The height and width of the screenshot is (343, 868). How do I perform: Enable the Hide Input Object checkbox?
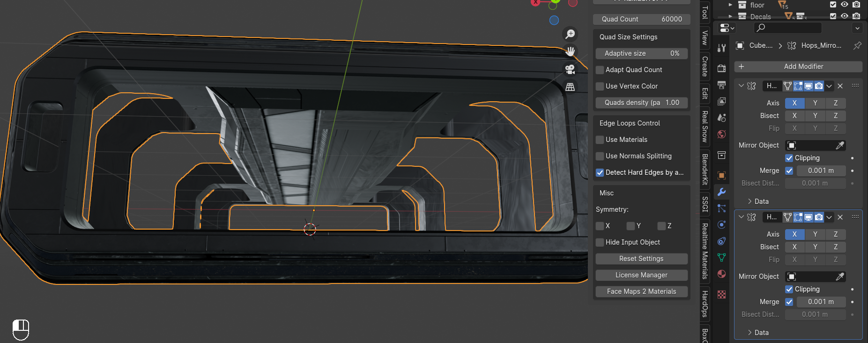pos(600,242)
